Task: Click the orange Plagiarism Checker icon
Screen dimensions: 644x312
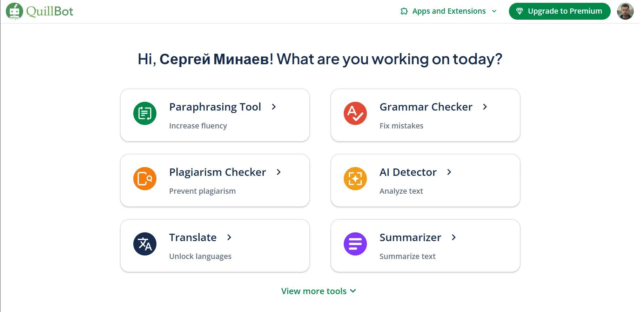Action: coord(145,179)
